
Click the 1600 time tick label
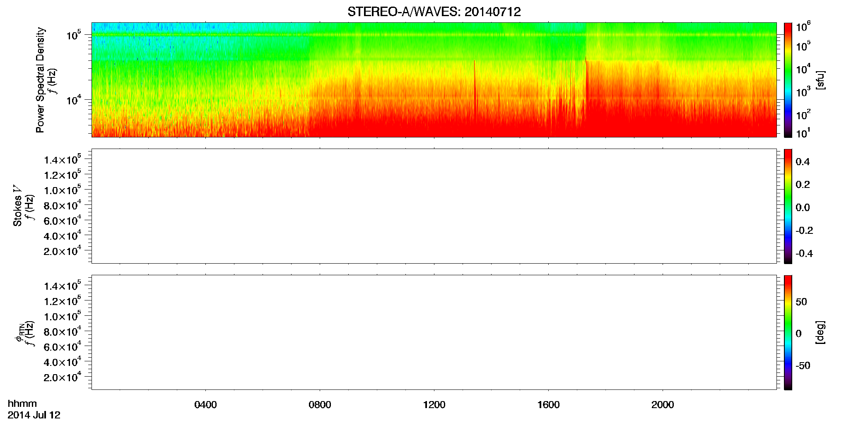pos(548,405)
